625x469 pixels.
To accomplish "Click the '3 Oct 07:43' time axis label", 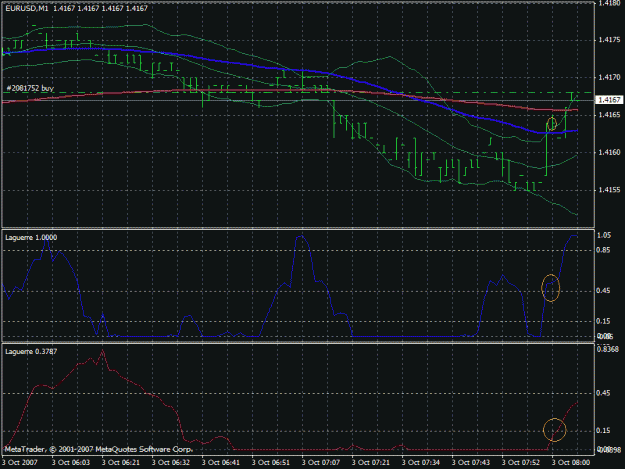I will point(471,462).
